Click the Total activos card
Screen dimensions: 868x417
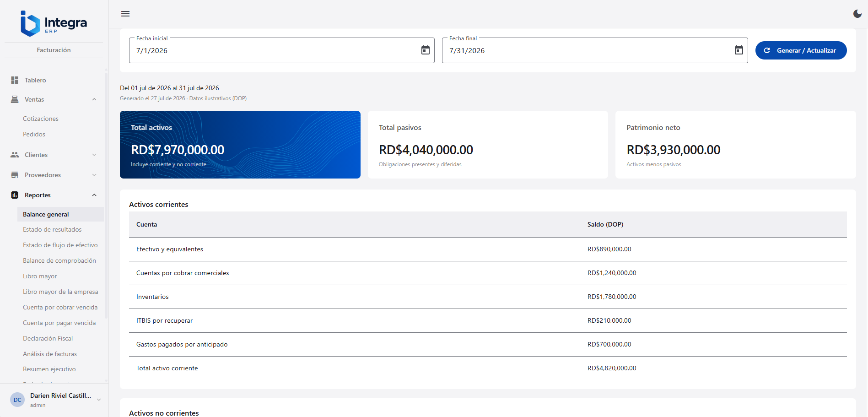point(240,145)
